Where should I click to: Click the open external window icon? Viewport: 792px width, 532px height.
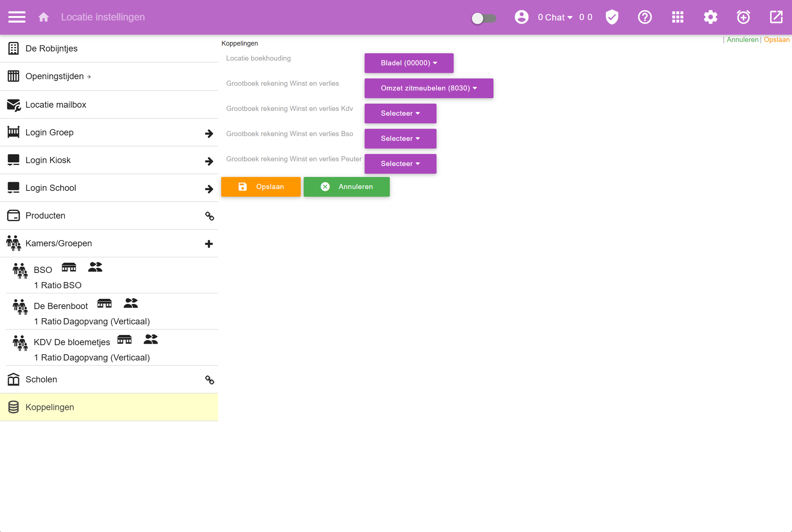pos(776,17)
